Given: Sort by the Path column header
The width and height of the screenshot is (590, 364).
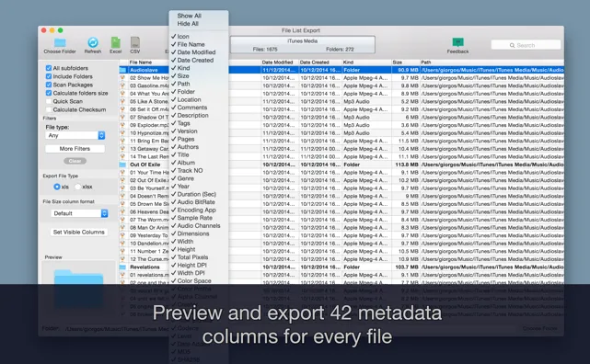Looking at the screenshot, I should (492, 63).
